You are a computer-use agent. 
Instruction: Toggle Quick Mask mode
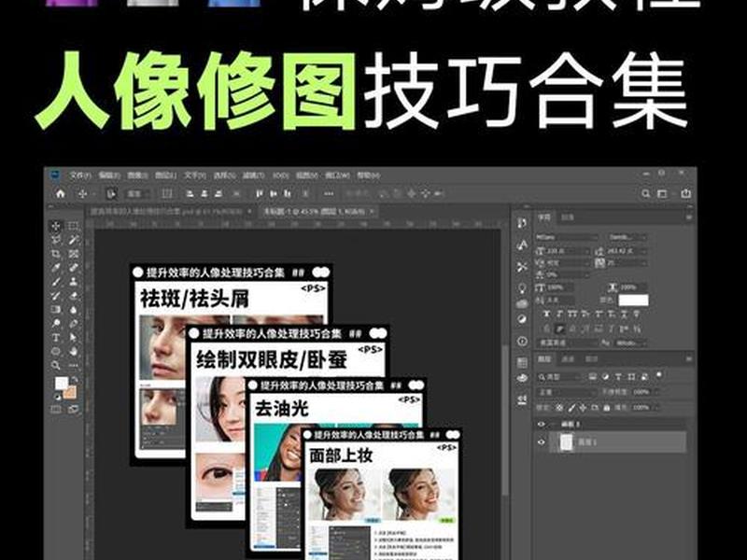pyautogui.click(x=56, y=409)
